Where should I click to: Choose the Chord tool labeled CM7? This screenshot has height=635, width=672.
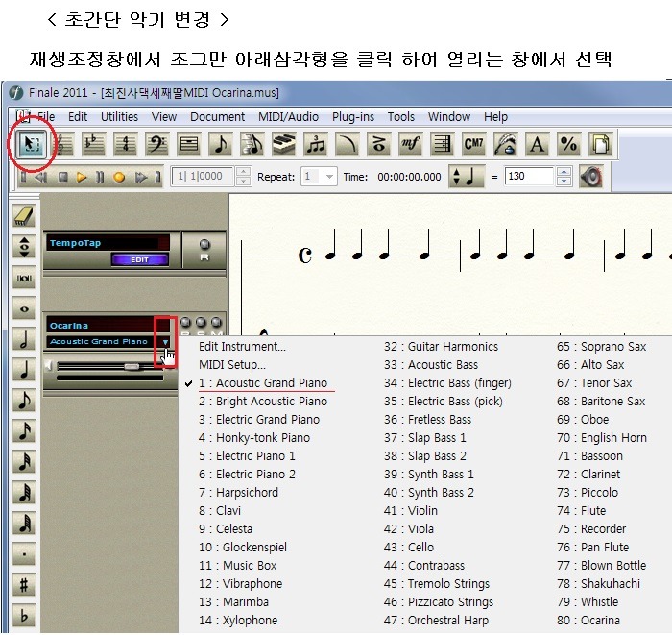tap(473, 144)
